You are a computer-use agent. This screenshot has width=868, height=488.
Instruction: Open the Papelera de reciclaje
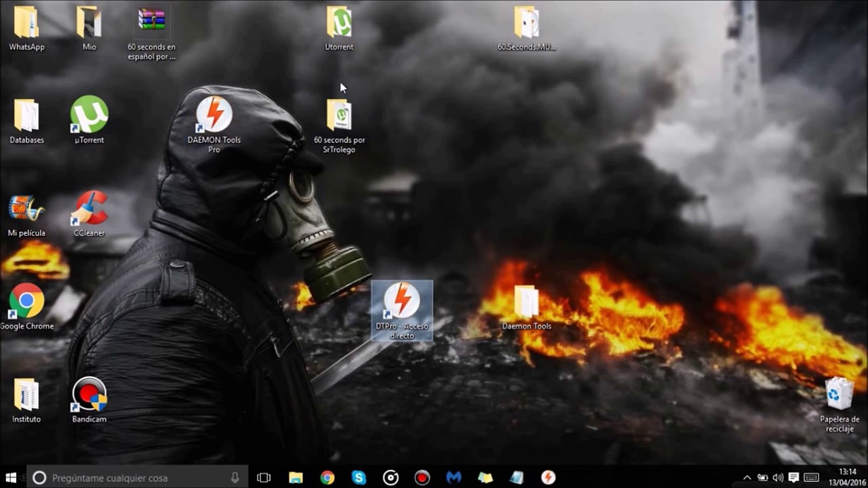(x=840, y=405)
